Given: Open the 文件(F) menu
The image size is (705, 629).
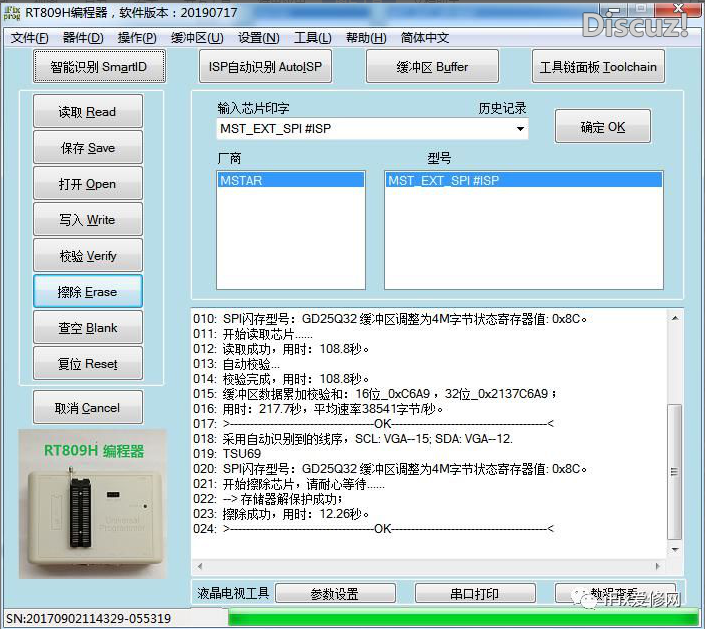Looking at the screenshot, I should pyautogui.click(x=29, y=38).
